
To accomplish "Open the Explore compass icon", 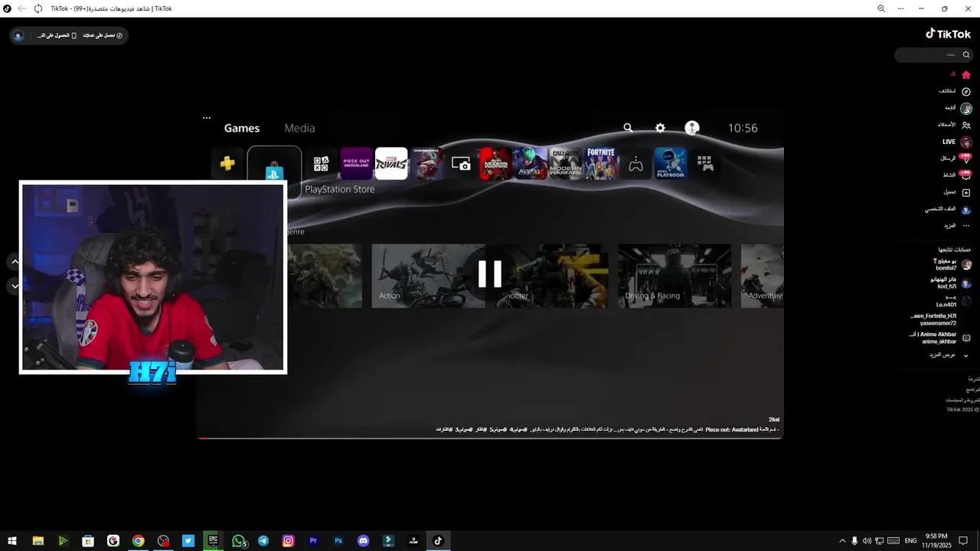I will click(966, 92).
